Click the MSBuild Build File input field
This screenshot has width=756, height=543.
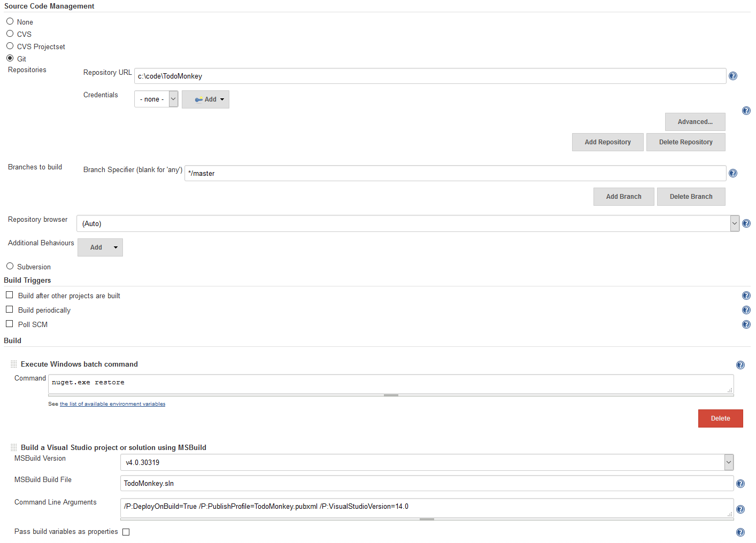point(427,483)
